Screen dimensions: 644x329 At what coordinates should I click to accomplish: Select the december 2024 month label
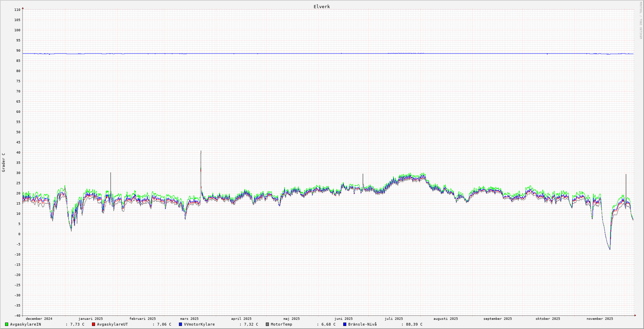(x=39, y=319)
